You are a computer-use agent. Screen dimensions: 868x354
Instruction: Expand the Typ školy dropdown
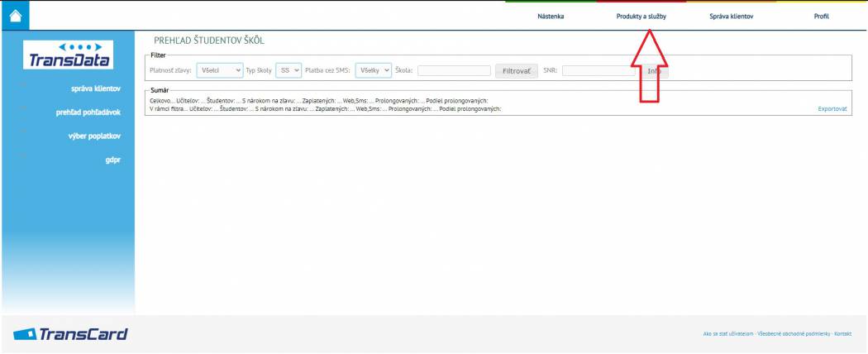(289, 71)
